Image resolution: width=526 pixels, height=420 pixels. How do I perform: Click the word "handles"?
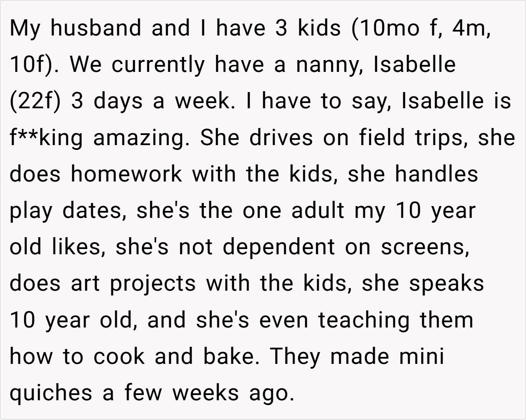(436, 174)
